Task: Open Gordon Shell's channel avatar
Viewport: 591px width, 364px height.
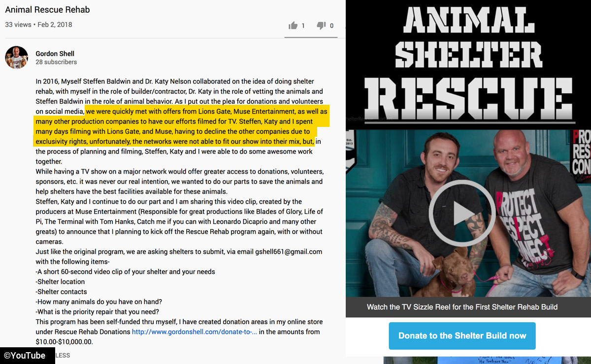Action: click(x=16, y=58)
